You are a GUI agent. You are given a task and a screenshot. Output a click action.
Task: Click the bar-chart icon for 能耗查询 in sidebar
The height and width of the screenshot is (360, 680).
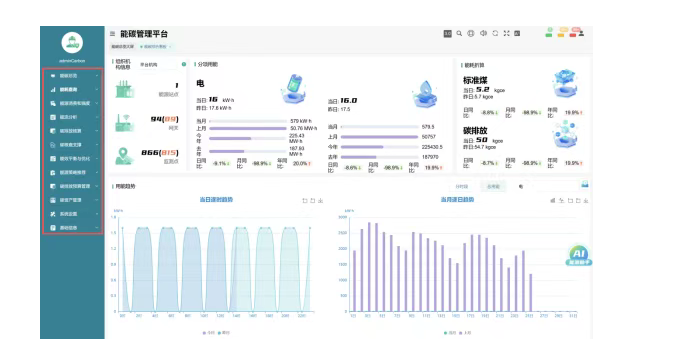[x=53, y=90]
